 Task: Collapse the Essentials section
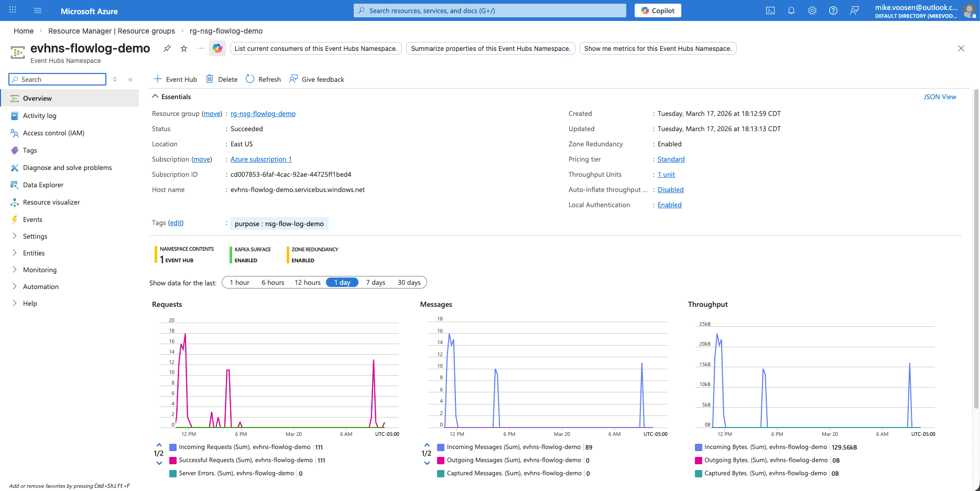(171, 97)
